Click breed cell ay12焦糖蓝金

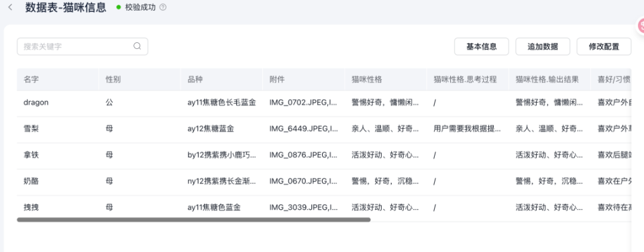click(x=221, y=129)
